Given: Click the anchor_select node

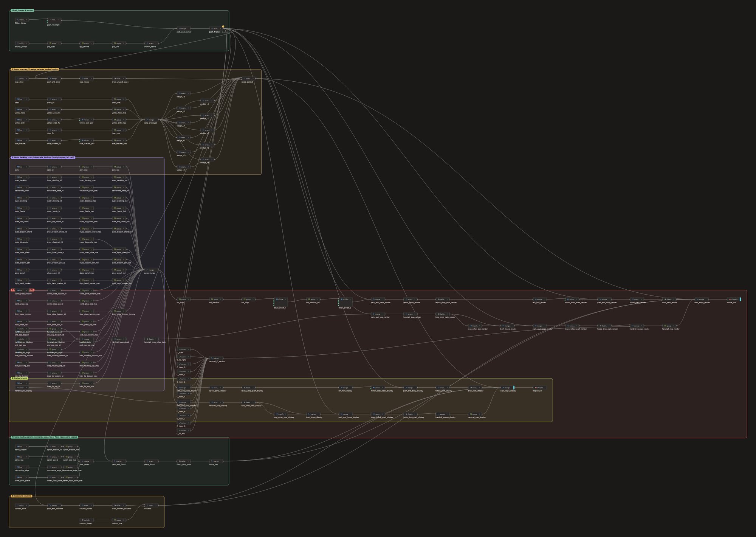Looking at the screenshot, I should (151, 43).
